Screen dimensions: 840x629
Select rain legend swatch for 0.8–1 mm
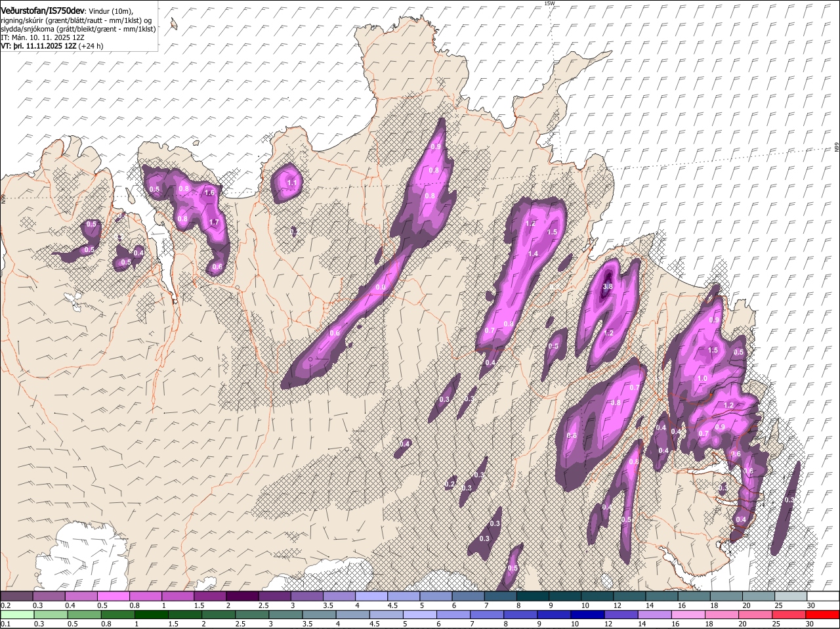tap(117, 615)
